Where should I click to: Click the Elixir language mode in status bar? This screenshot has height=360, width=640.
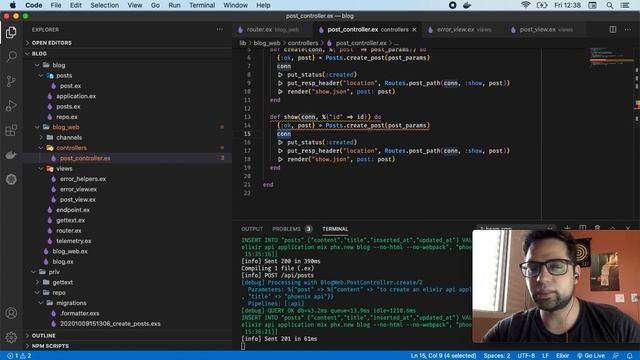pyautogui.click(x=562, y=356)
